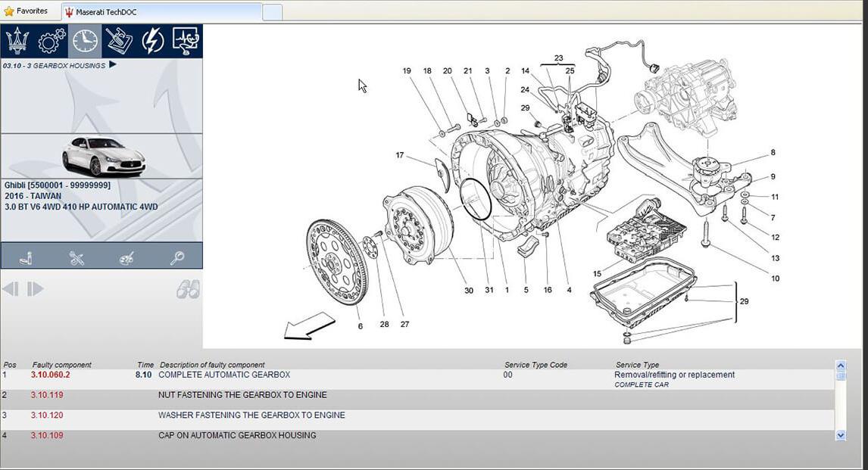Screen dimensions: 868x470
Task: Click the paint palette colors icon
Action: click(x=126, y=258)
